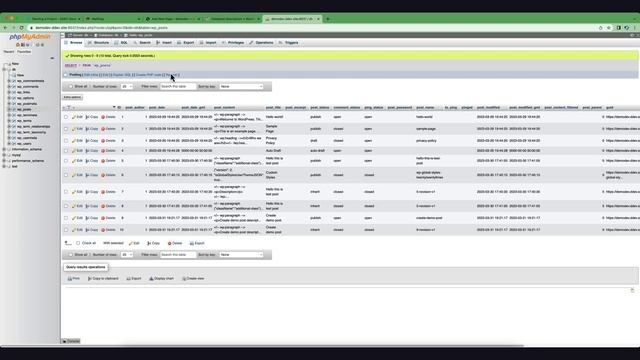Click the Home icon under the phpMyAdmin logo

[18, 45]
